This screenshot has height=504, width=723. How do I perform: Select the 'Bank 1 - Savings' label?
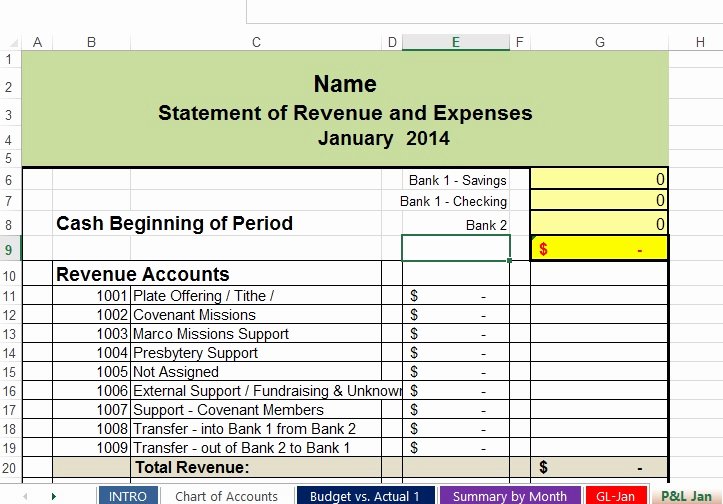(x=457, y=180)
